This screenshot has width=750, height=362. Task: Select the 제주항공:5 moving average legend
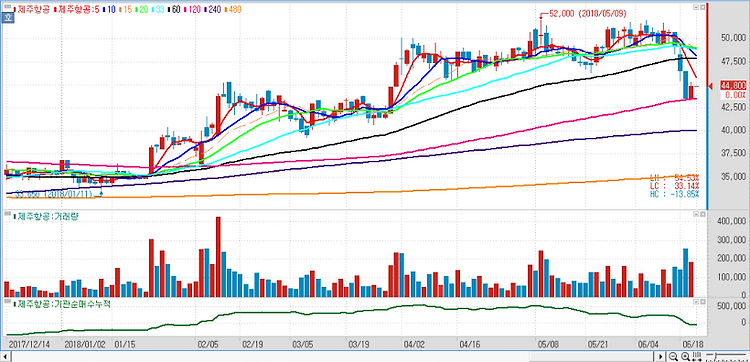[76, 9]
